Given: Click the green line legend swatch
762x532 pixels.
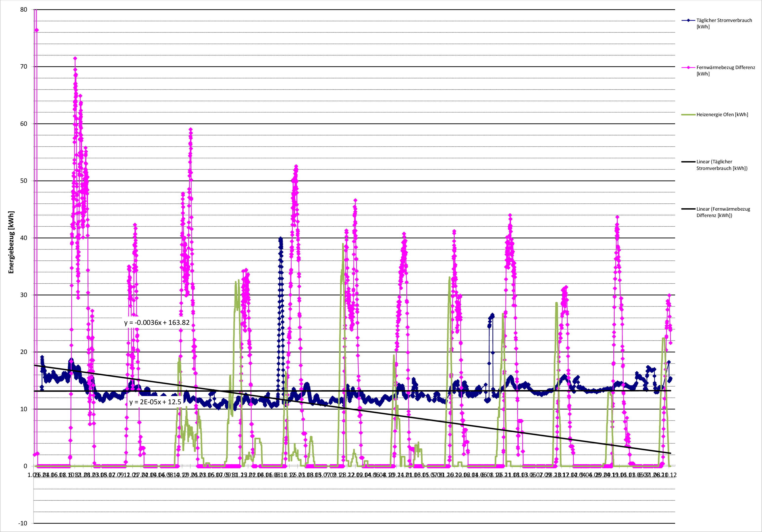Looking at the screenshot, I should point(688,115).
